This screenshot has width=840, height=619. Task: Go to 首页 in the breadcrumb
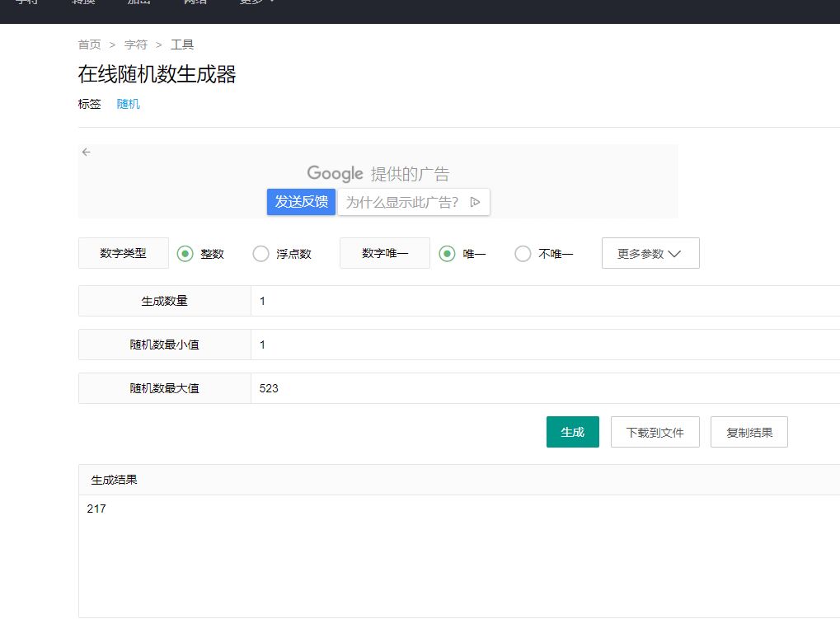click(90, 45)
